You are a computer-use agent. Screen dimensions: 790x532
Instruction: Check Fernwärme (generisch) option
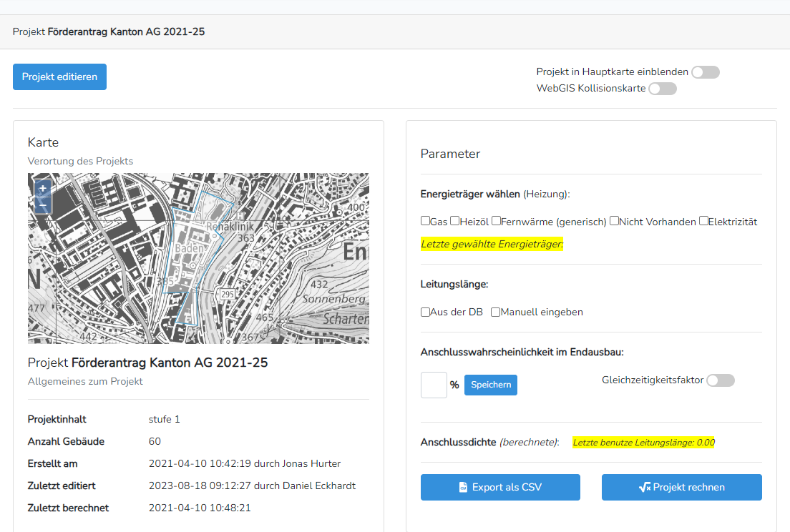[496, 221]
